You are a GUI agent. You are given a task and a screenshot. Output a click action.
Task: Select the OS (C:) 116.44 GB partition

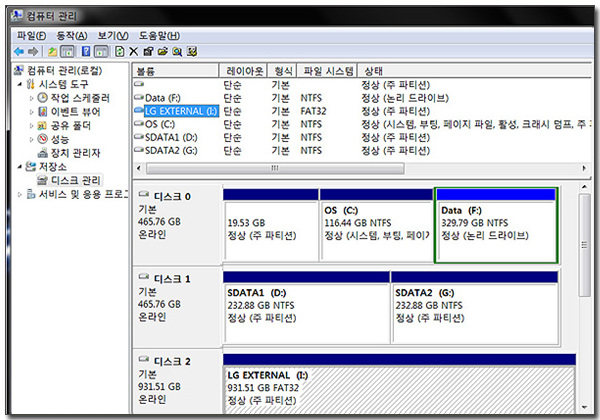(x=377, y=226)
